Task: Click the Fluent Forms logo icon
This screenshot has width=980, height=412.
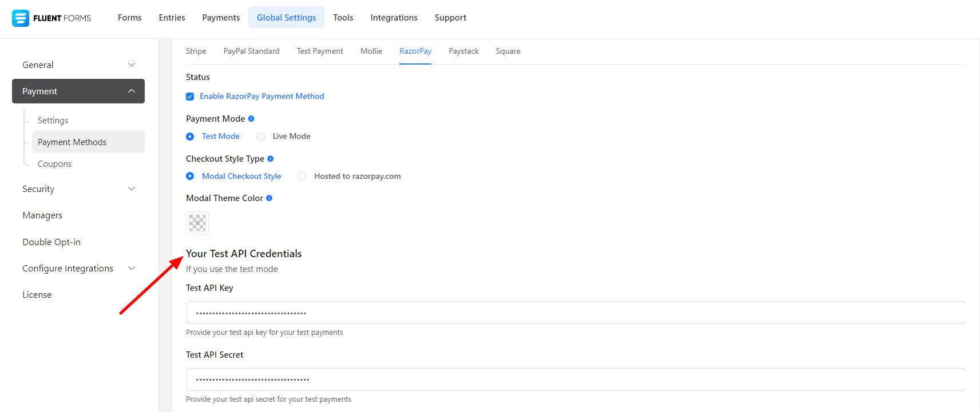Action: click(x=21, y=18)
